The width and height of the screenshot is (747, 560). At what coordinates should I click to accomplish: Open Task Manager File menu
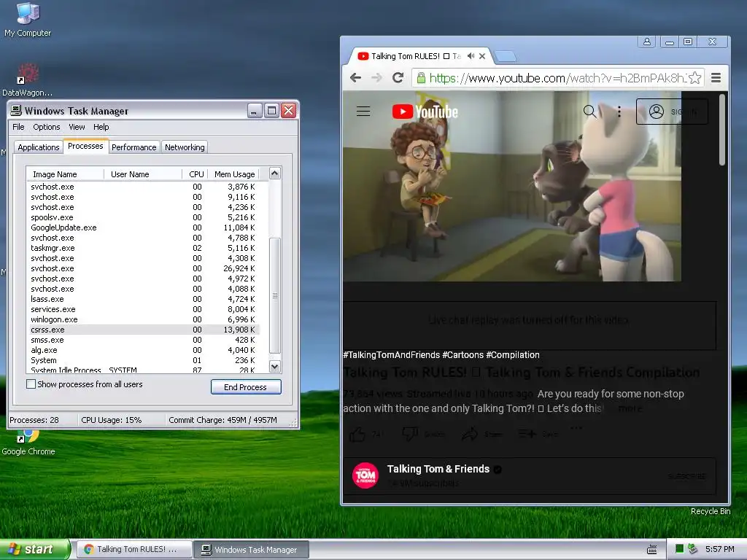point(18,127)
